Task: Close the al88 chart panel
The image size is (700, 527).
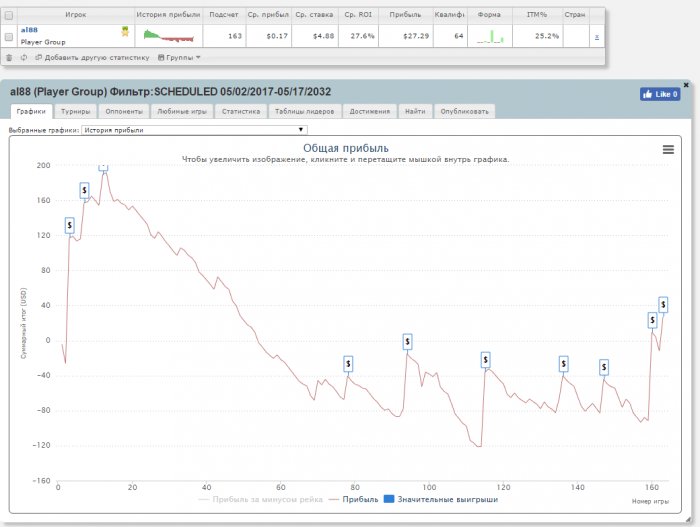Action: [x=685, y=85]
